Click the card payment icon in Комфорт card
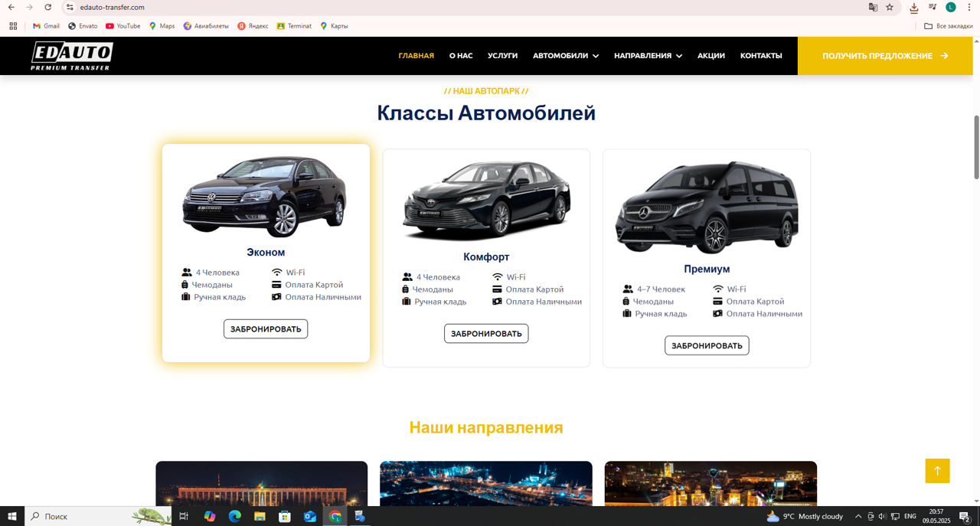 click(x=497, y=289)
